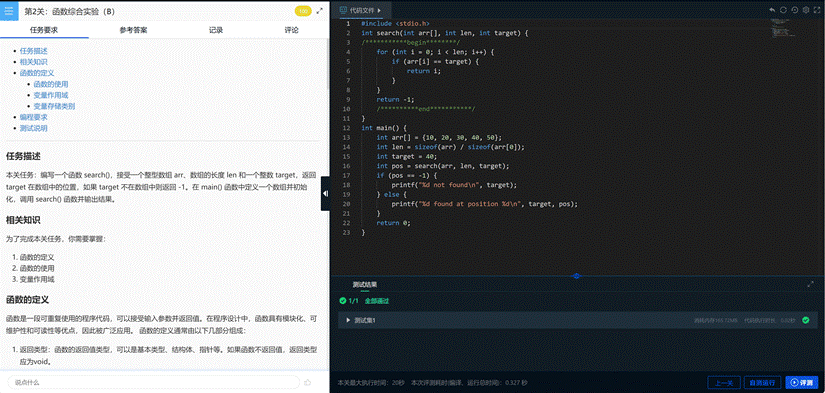This screenshot has height=393, width=825.
Task: Click the 变量作用域 link in contents
Action: pyautogui.click(x=51, y=95)
